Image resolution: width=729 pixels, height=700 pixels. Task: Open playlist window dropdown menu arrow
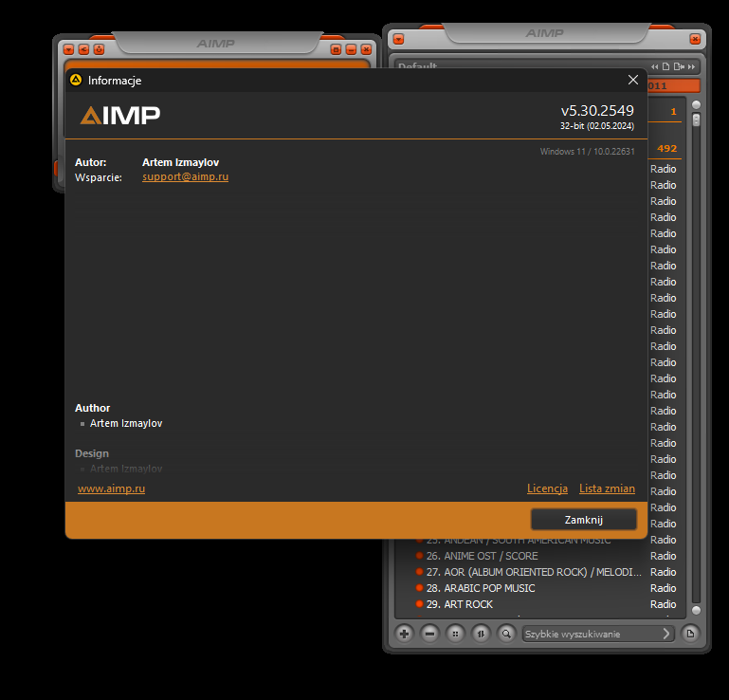399,39
